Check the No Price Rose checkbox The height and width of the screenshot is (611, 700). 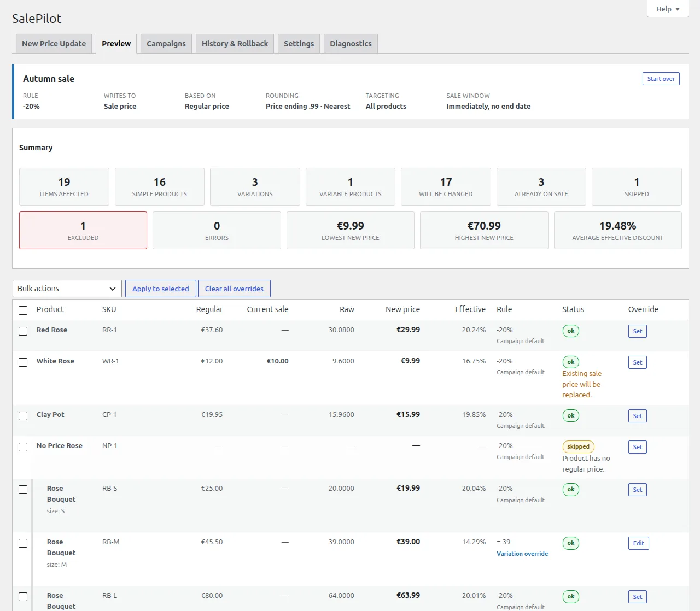point(23,447)
